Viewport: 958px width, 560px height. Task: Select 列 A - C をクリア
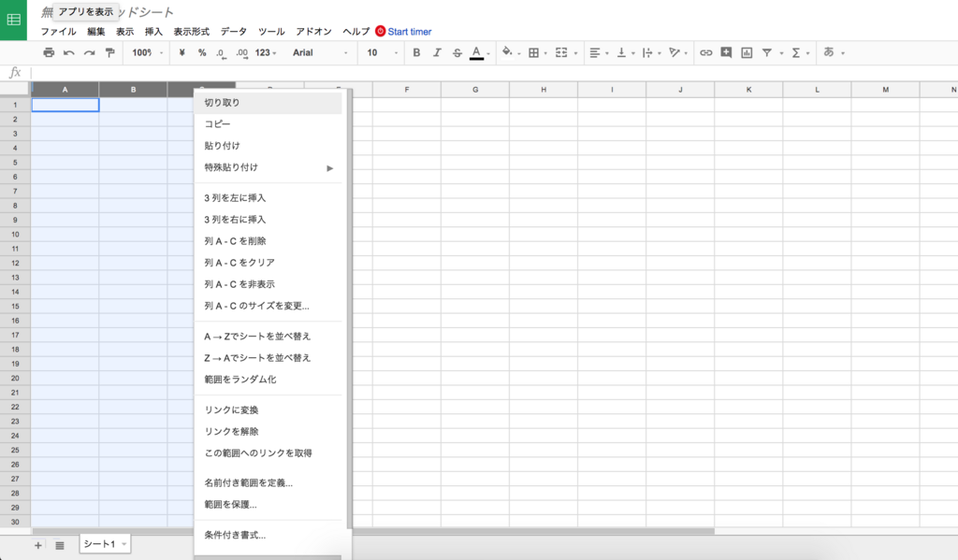pyautogui.click(x=268, y=263)
